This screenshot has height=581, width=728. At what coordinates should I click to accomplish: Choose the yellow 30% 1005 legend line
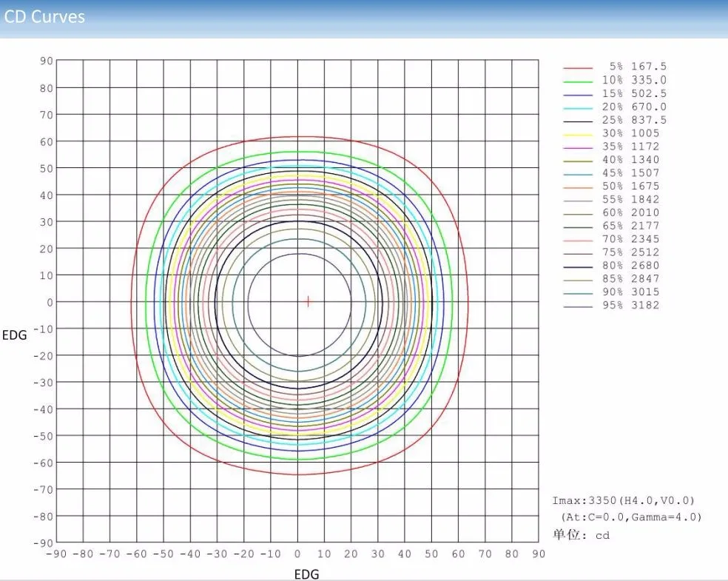pyautogui.click(x=578, y=134)
